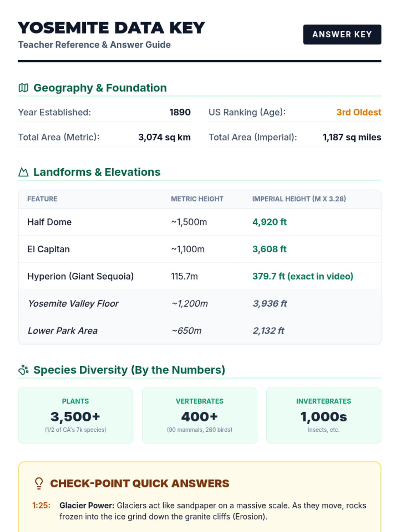Viewport: 399px width, 532px height.
Task: Click the Imperial Height column header
Action: click(299, 199)
